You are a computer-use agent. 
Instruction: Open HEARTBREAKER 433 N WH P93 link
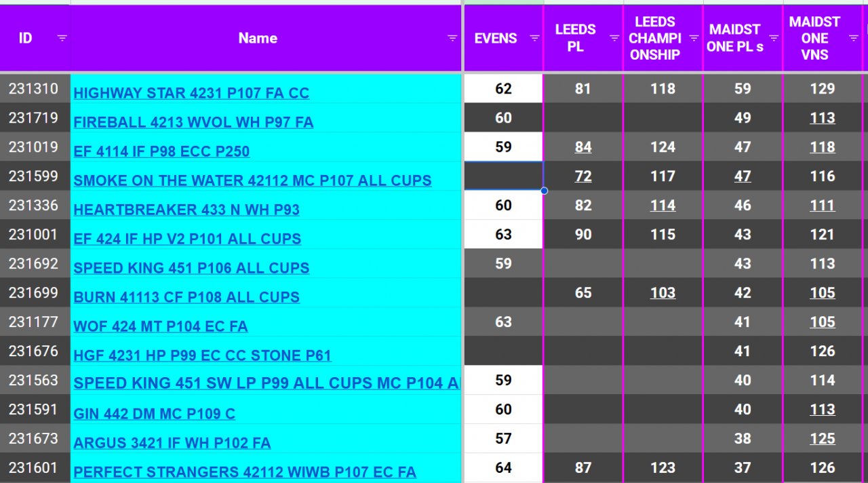pos(186,210)
